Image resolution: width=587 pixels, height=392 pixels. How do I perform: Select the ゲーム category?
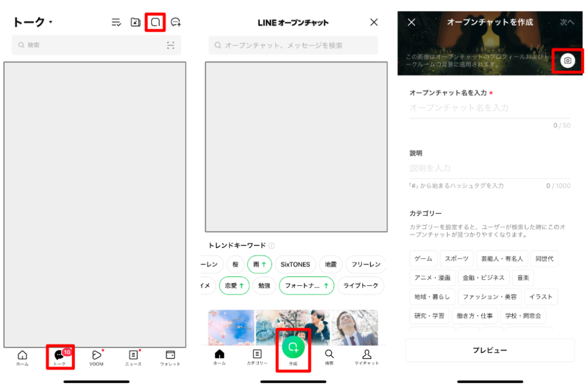pos(423,258)
